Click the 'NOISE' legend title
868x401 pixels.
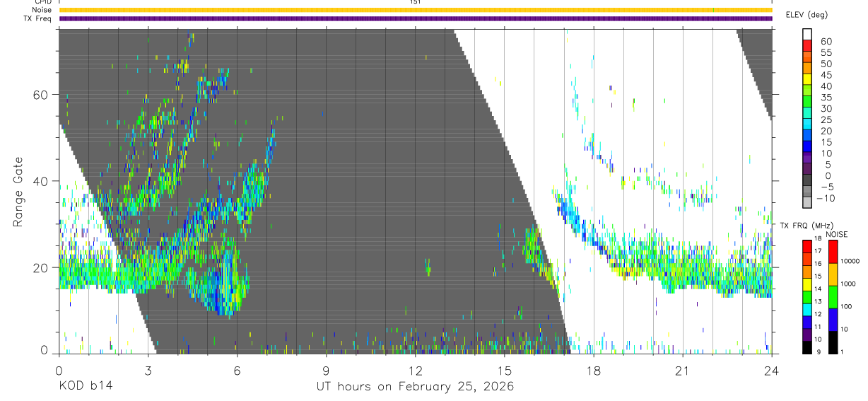(x=836, y=234)
